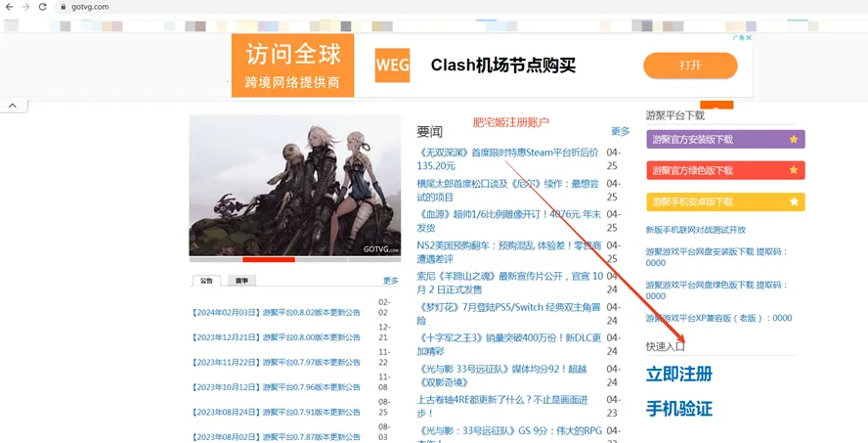Open the 无双深渊 Steam discount news
868x443 pixels.
(507, 159)
